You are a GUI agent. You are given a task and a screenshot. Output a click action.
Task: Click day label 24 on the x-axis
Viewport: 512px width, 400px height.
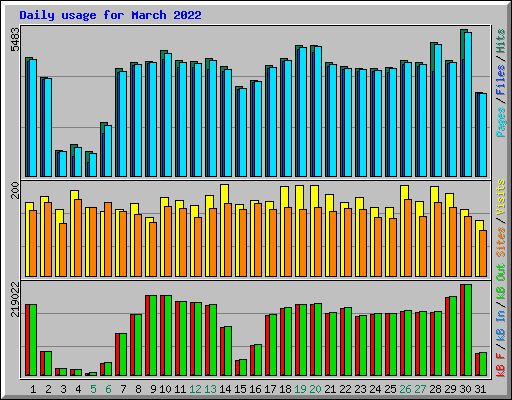(375, 389)
